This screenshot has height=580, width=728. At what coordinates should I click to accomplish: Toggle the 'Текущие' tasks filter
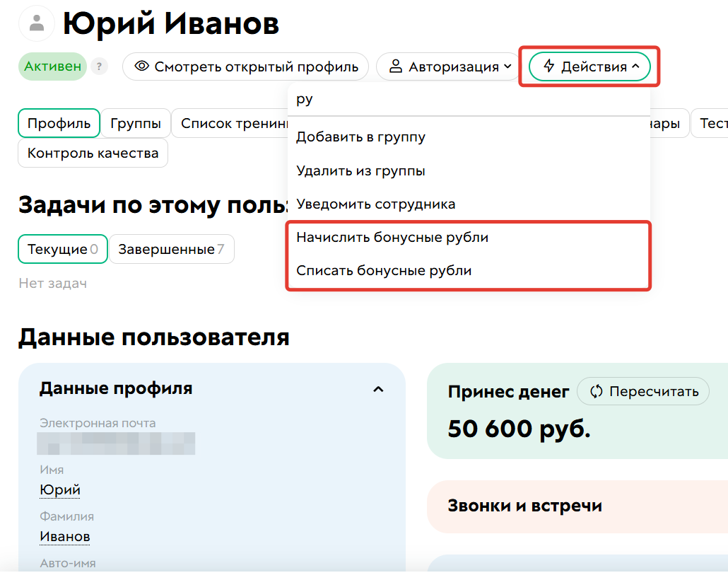(62, 249)
